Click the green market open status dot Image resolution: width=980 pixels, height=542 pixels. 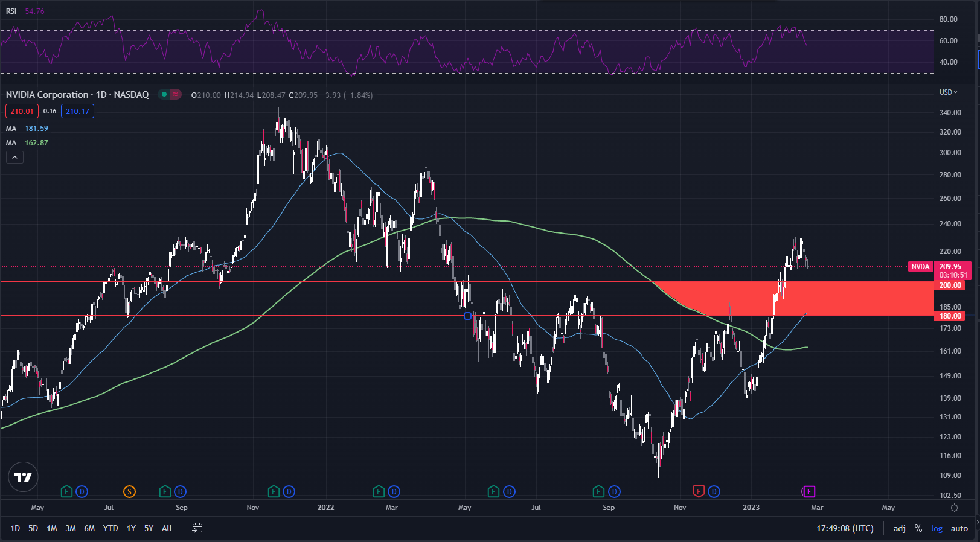pos(164,94)
